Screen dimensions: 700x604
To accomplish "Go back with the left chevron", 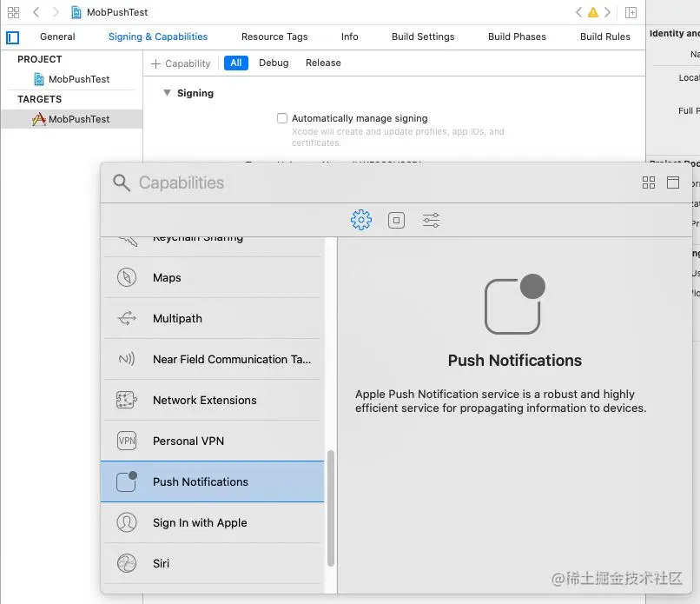I will point(36,12).
